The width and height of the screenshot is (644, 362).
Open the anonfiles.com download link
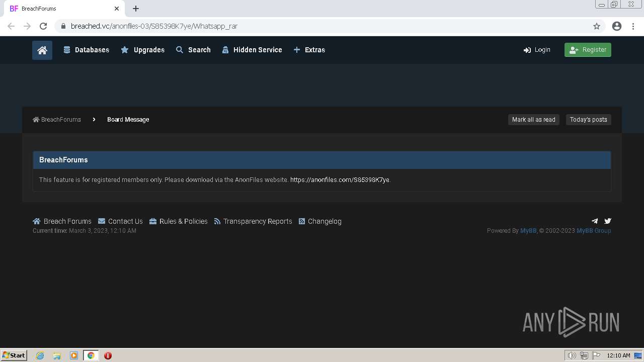[340, 179]
